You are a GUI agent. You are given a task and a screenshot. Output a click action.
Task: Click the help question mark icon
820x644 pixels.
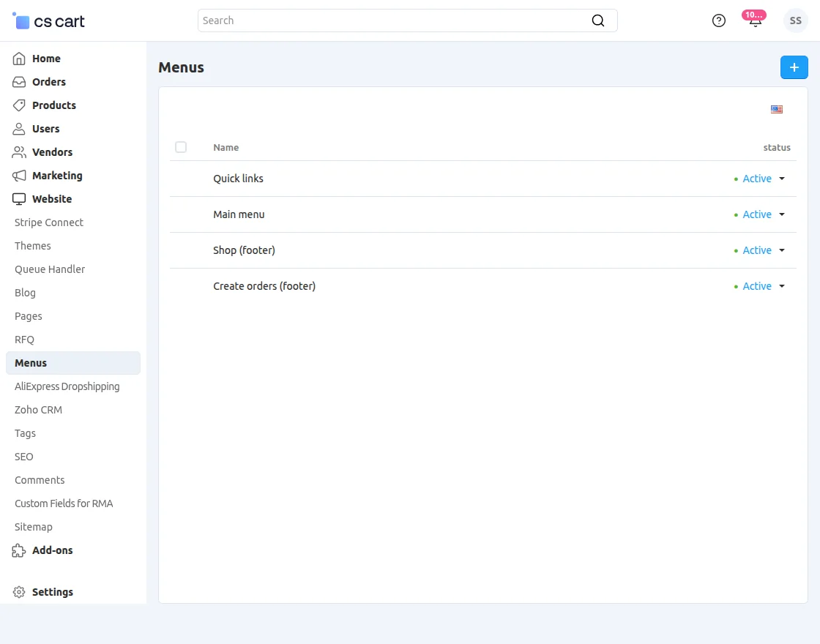pyautogui.click(x=718, y=20)
